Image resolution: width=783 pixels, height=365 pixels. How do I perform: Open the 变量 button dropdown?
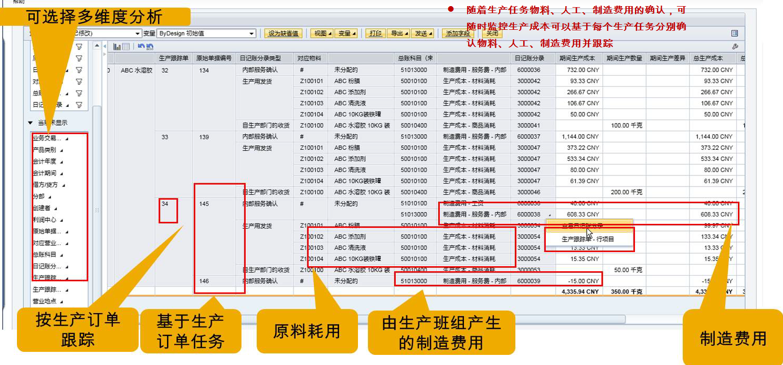(345, 33)
